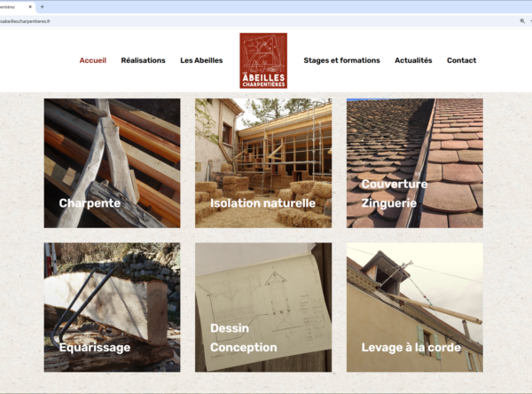Viewport: 532px width, 394px height.
Task: Open the Contact page
Action: click(461, 60)
